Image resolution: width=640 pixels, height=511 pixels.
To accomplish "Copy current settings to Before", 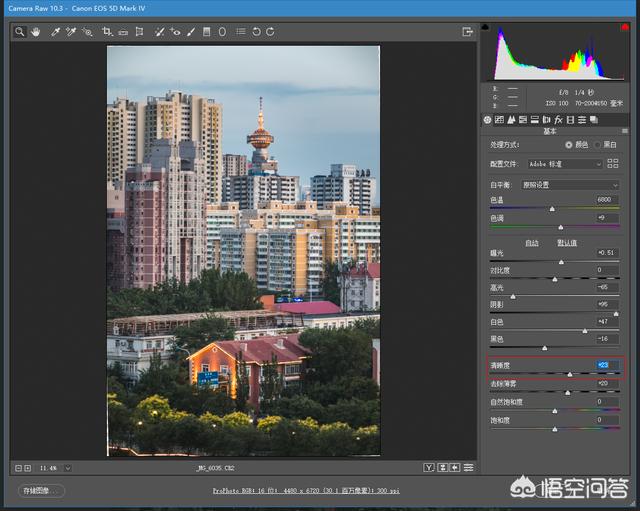I will 455,468.
